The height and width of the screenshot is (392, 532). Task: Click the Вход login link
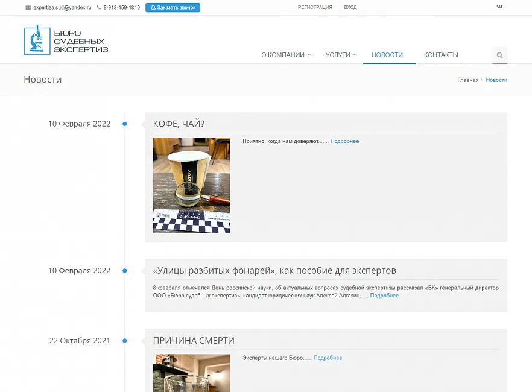coord(350,7)
